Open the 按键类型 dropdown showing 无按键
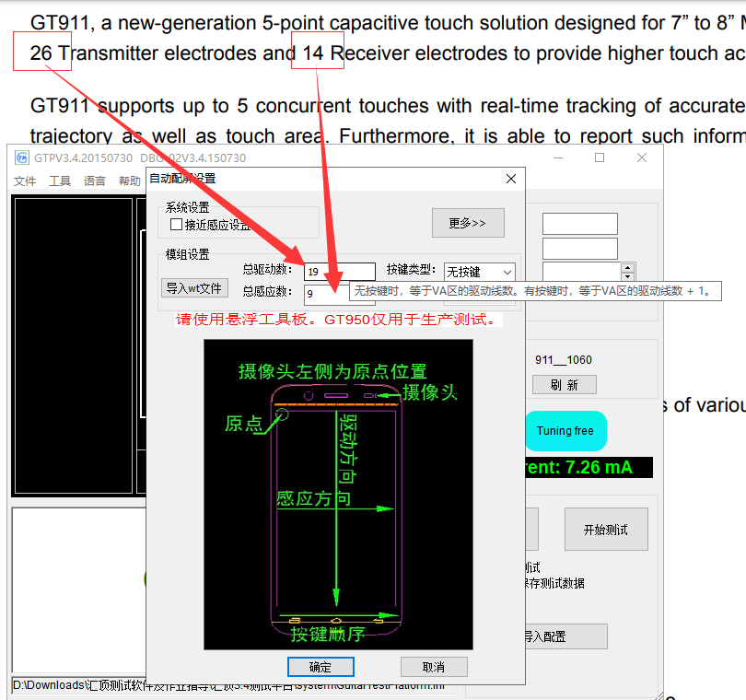 [x=480, y=271]
